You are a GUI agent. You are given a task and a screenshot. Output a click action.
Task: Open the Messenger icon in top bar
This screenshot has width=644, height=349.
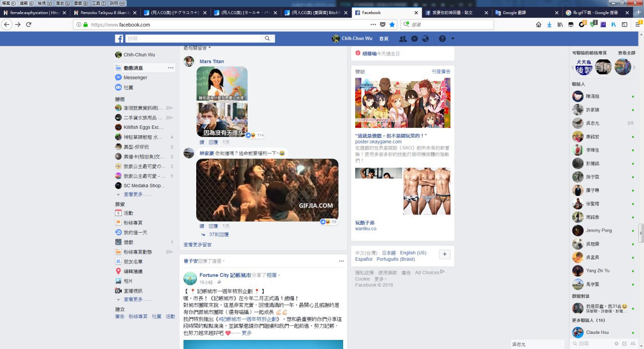414,39
